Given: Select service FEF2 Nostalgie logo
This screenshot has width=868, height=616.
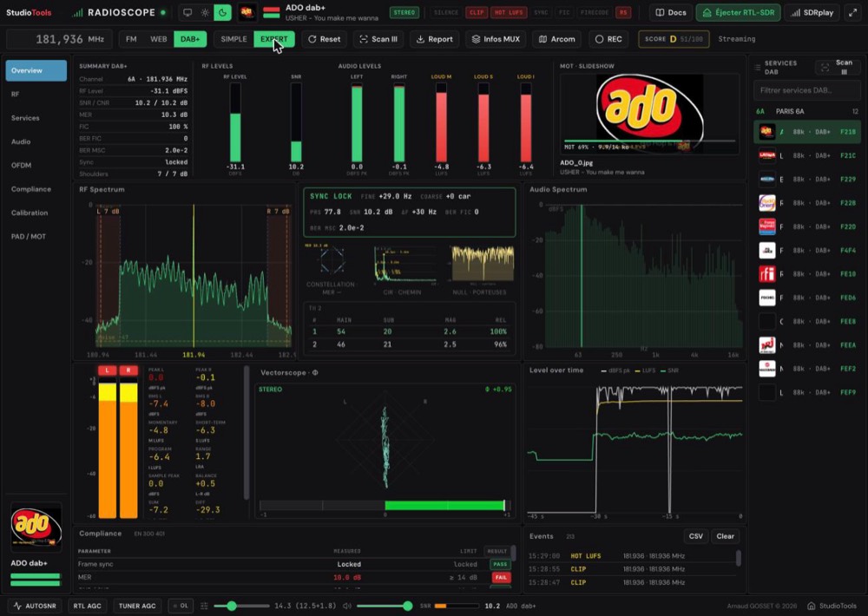Looking at the screenshot, I should (x=807, y=369).
